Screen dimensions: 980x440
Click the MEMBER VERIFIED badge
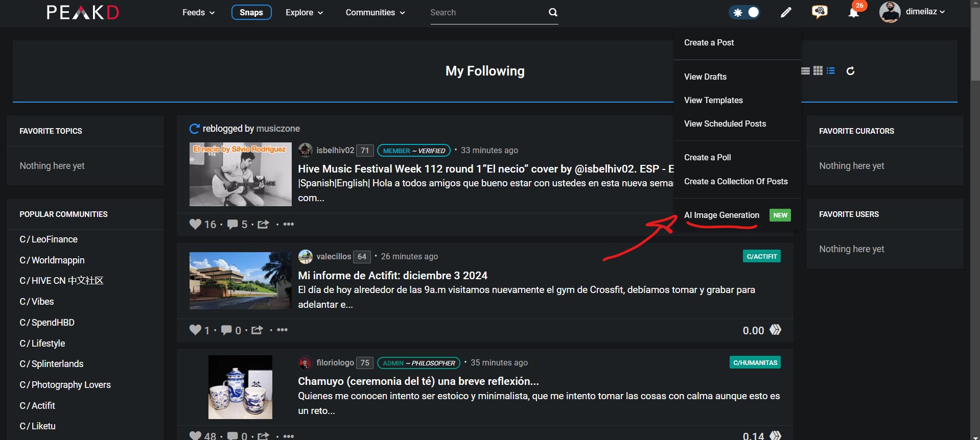[x=414, y=151]
